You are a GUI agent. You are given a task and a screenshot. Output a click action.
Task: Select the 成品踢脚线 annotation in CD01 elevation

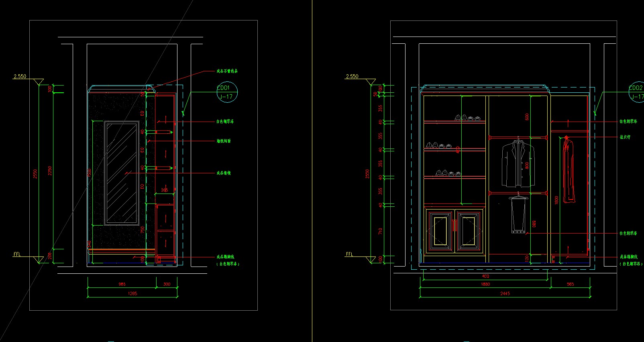[226, 256]
